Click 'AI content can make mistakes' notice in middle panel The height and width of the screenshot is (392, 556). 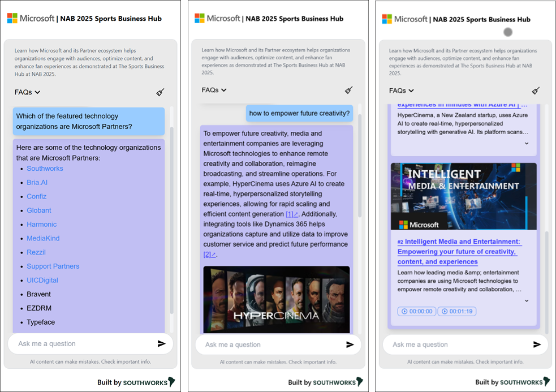278,362
